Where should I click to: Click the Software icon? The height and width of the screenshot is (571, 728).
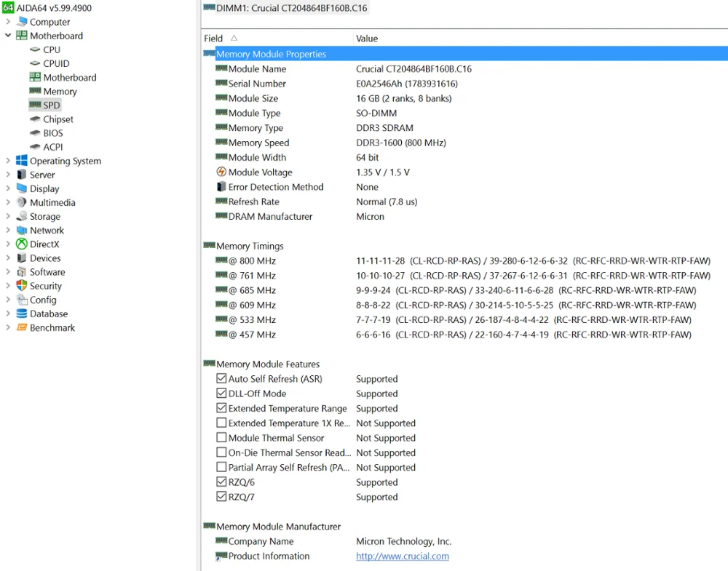click(21, 272)
